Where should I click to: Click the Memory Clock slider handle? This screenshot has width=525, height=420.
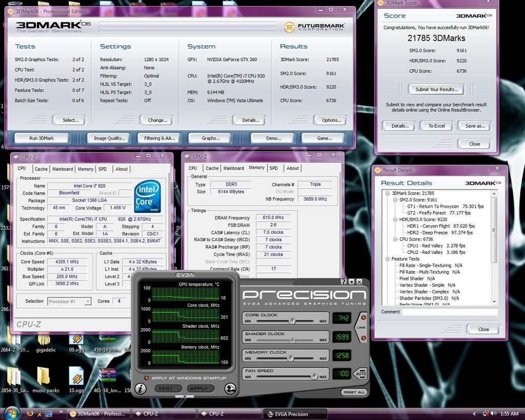click(x=291, y=358)
